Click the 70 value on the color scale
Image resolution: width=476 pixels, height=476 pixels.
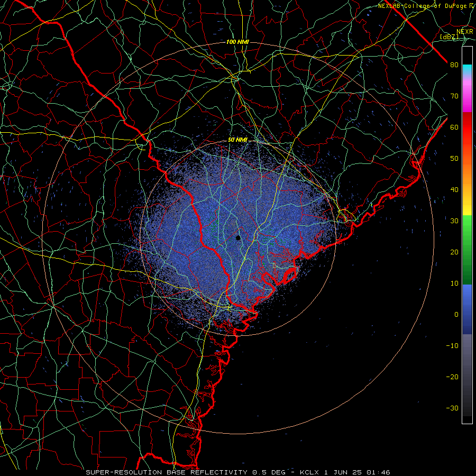click(x=454, y=96)
